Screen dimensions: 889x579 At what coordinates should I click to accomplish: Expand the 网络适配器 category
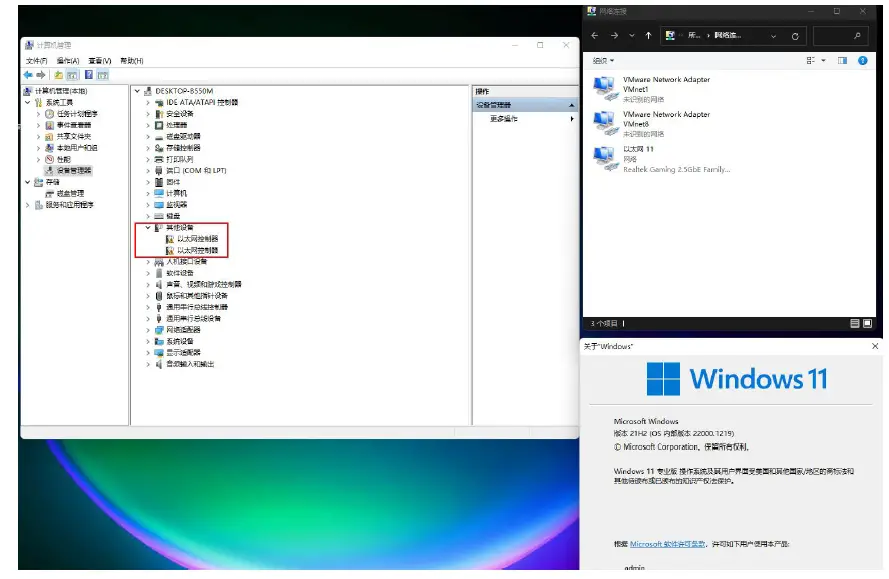tap(148, 330)
